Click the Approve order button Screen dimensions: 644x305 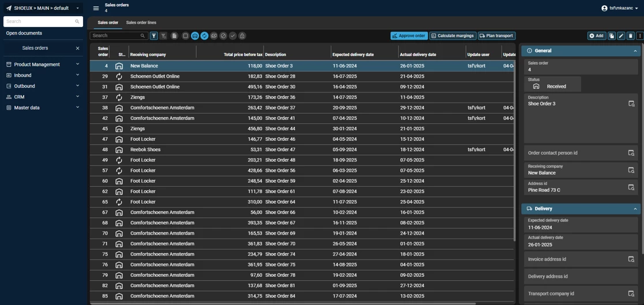pyautogui.click(x=409, y=36)
